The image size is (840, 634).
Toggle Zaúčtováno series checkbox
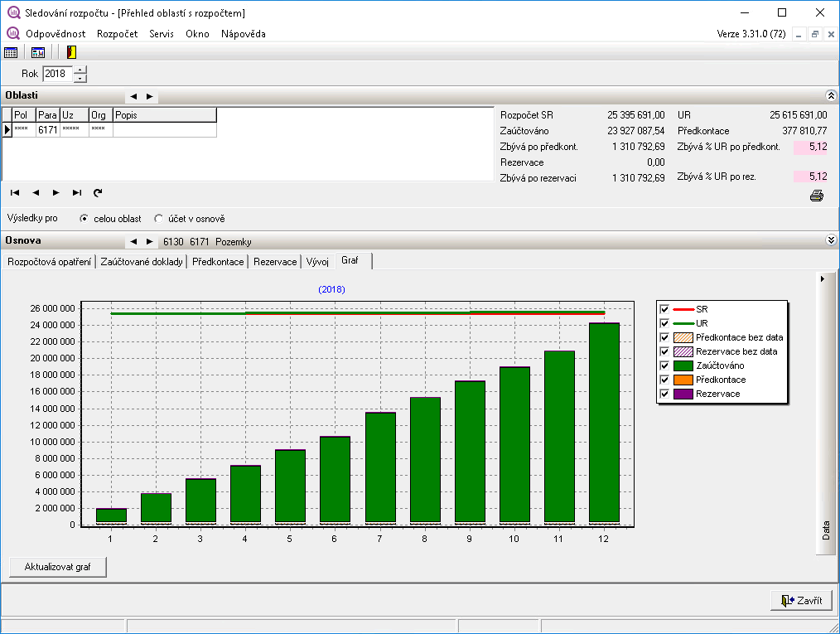pyautogui.click(x=664, y=365)
